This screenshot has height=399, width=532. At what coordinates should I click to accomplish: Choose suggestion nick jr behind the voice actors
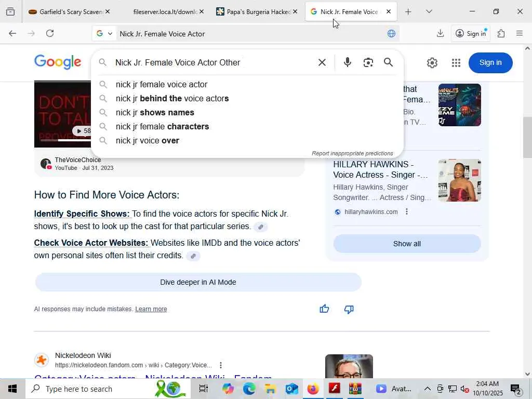pyautogui.click(x=247, y=98)
